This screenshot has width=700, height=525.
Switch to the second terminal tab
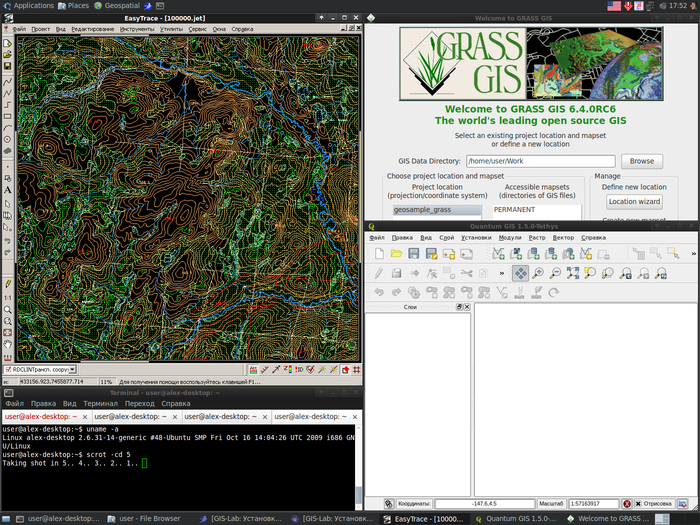tap(131, 416)
